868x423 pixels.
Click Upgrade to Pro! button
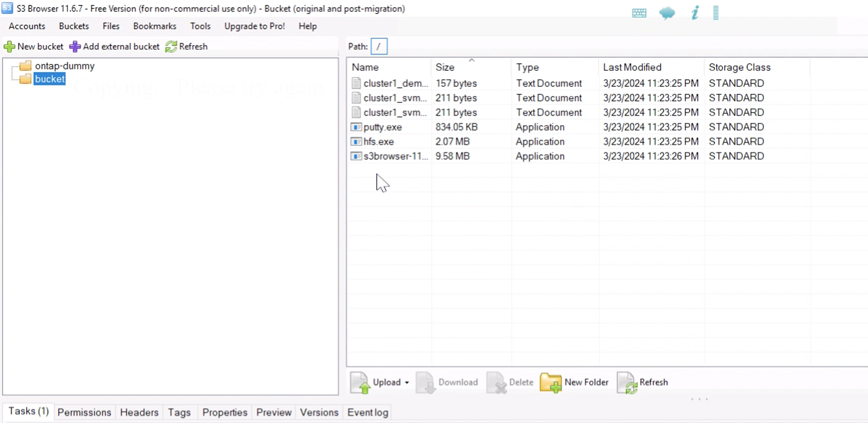tap(254, 26)
